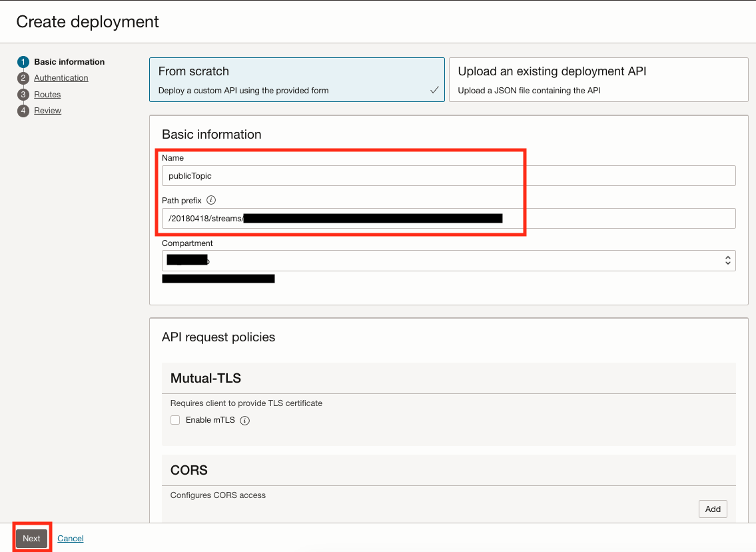This screenshot has width=756, height=552.
Task: Click step 2 circle for Authentication
Action: point(23,78)
